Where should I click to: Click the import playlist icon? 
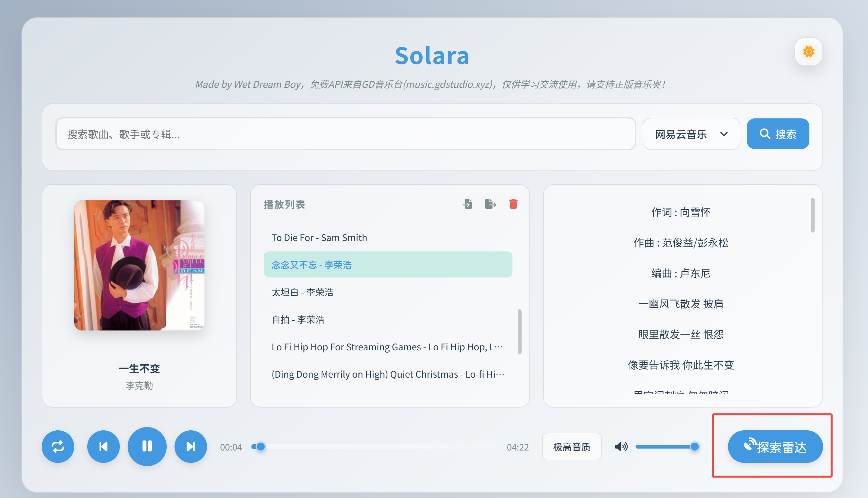[467, 204]
